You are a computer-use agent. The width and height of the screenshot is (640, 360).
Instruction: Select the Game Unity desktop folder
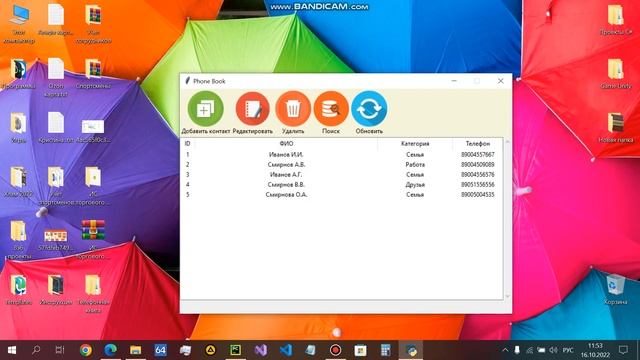tap(616, 73)
